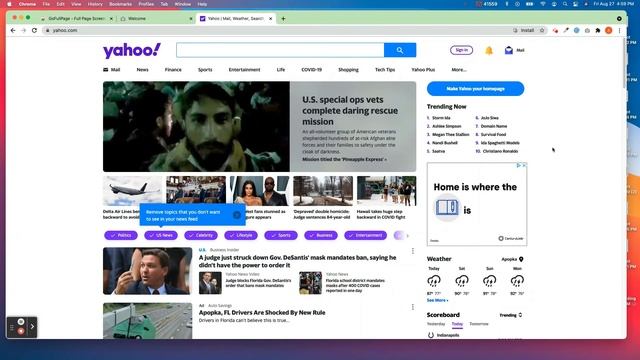This screenshot has width=640, height=360.
Task: Open the macOS Wi-Fi menu icon
Action: (542, 4)
